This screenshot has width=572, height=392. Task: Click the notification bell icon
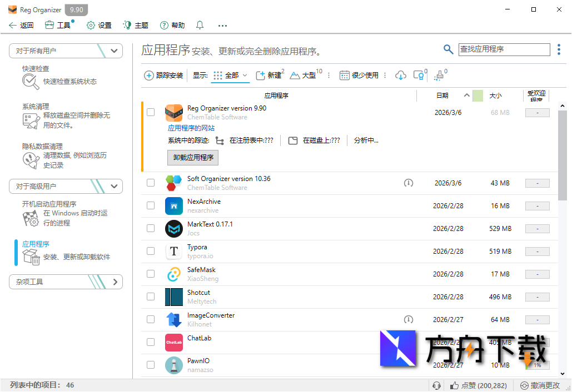(200, 25)
